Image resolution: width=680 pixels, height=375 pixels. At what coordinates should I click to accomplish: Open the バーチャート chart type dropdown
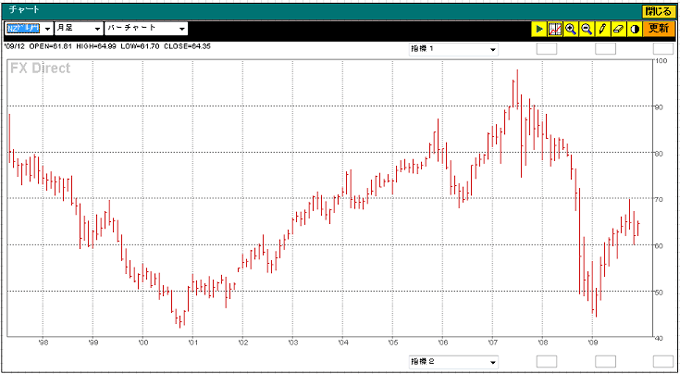click(146, 29)
